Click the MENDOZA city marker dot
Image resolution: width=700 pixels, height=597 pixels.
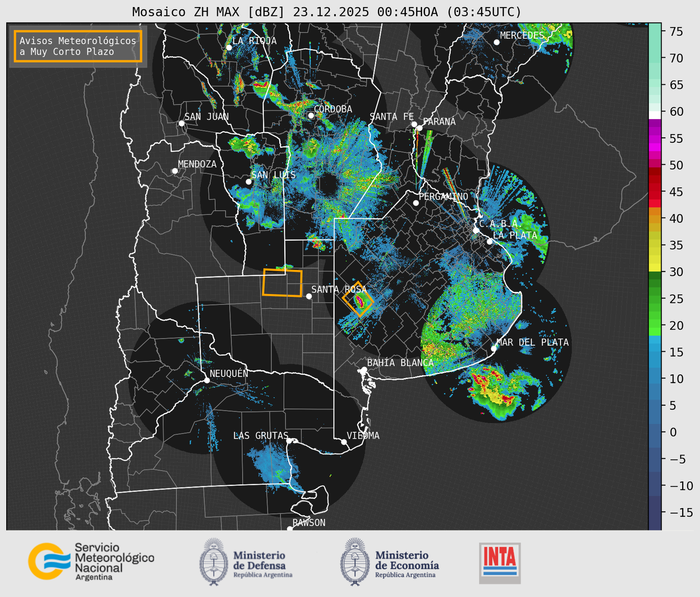pos(175,171)
